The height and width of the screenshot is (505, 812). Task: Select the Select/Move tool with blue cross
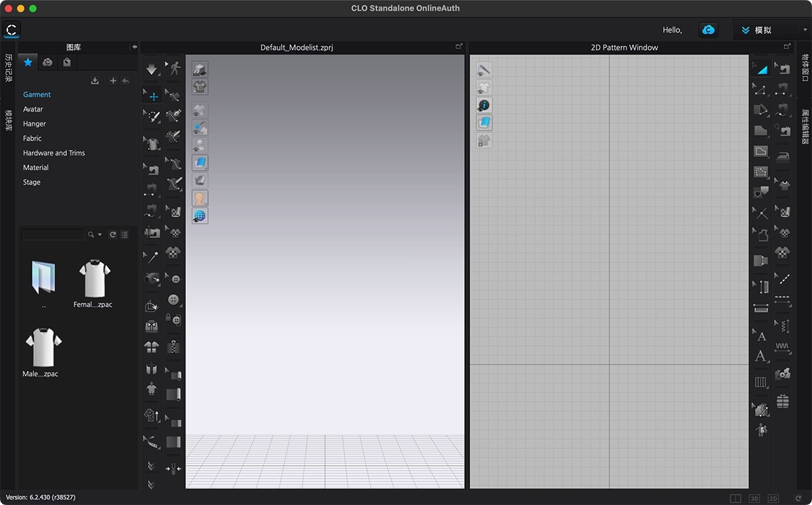(153, 96)
